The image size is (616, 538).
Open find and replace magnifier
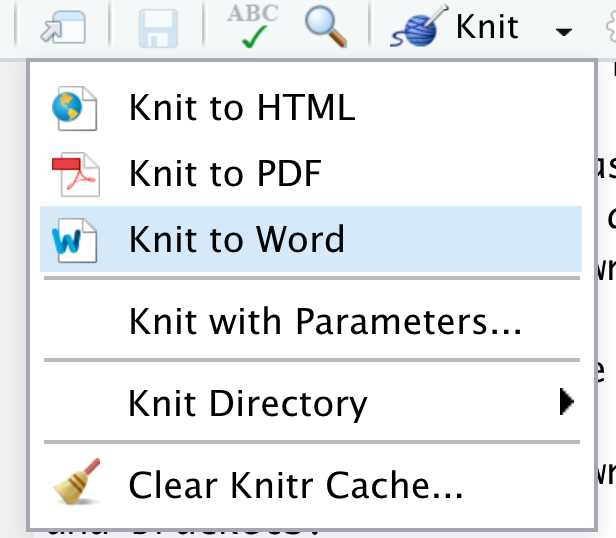[x=326, y=26]
